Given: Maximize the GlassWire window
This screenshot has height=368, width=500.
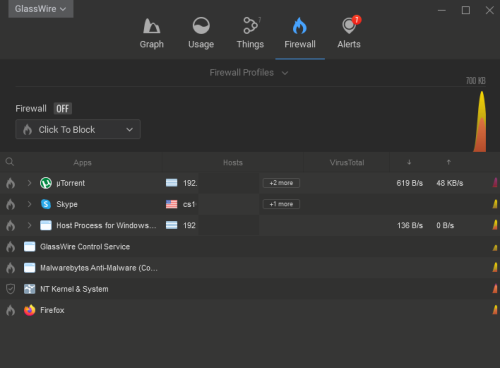Looking at the screenshot, I should 466,10.
